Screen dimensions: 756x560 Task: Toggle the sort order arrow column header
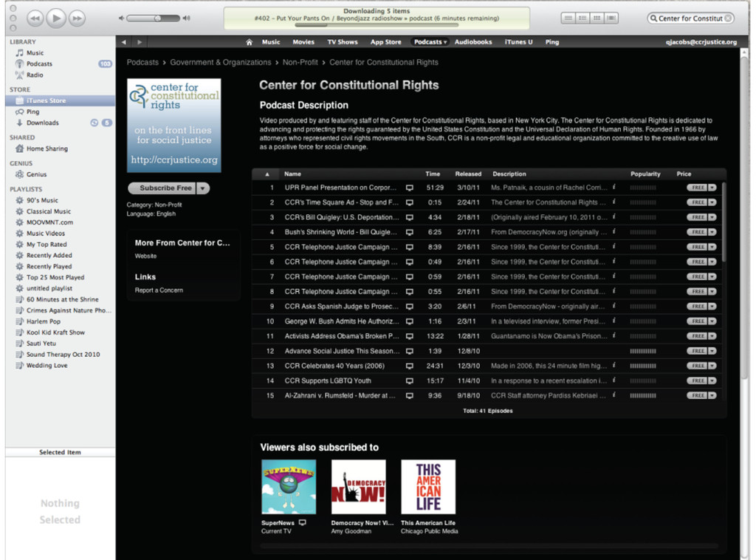coord(267,174)
